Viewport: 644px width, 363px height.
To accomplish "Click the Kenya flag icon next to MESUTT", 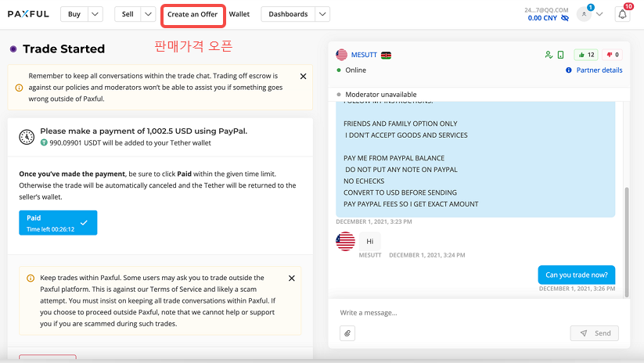I will pos(386,55).
